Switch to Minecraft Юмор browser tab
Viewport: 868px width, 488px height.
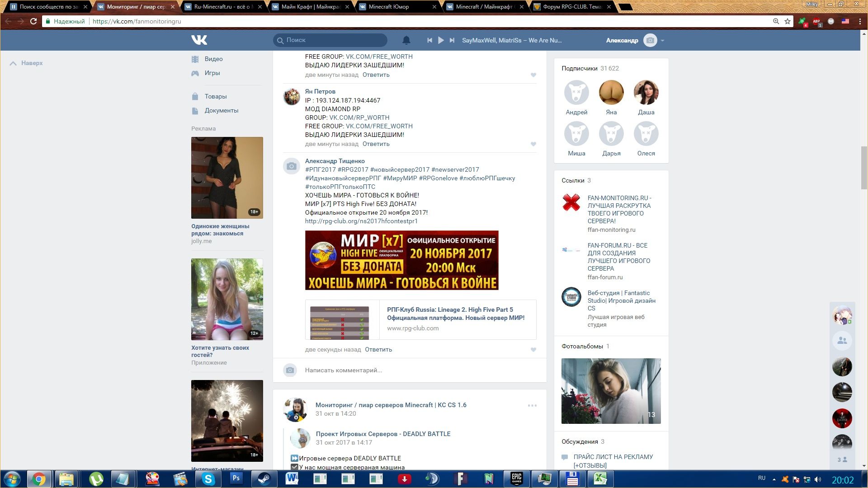click(397, 7)
